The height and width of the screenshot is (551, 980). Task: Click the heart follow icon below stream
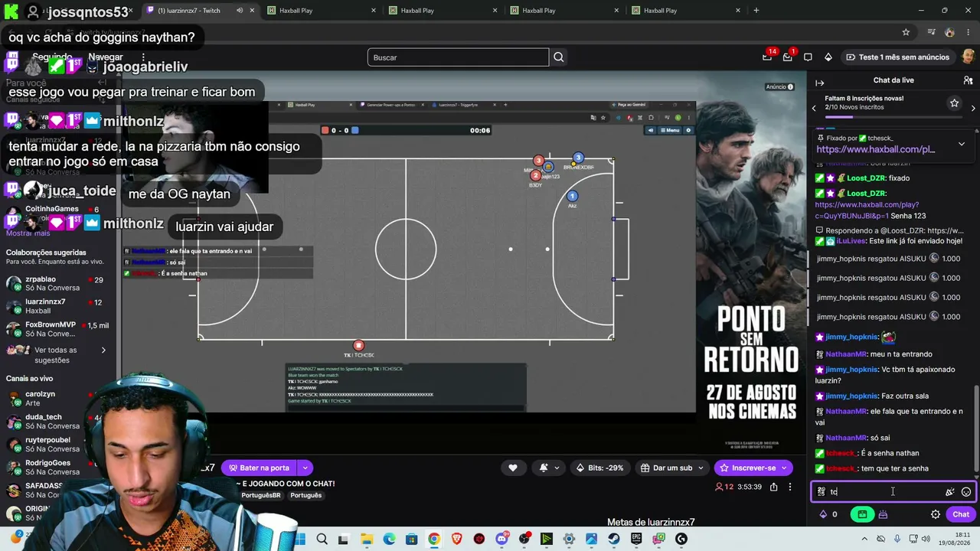tap(513, 468)
